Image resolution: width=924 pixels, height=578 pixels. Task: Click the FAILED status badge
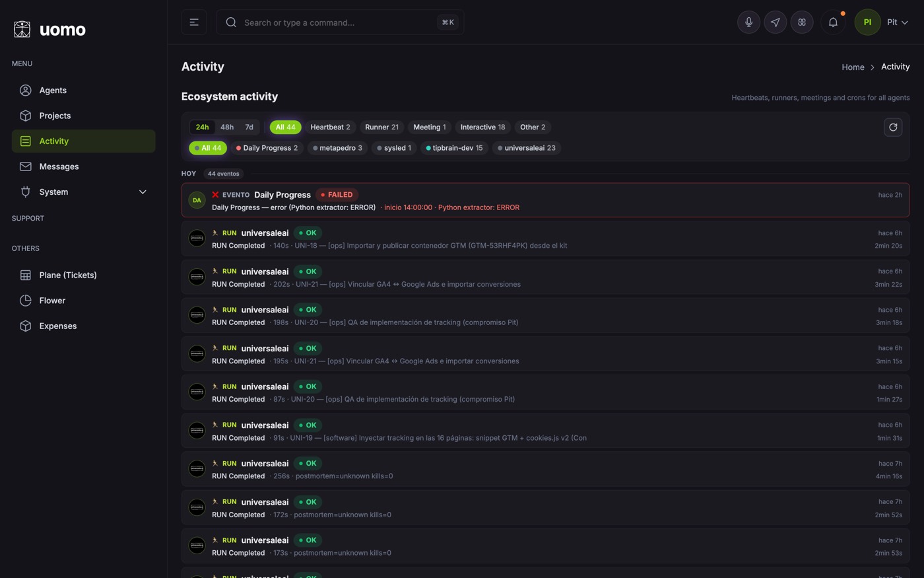(337, 195)
